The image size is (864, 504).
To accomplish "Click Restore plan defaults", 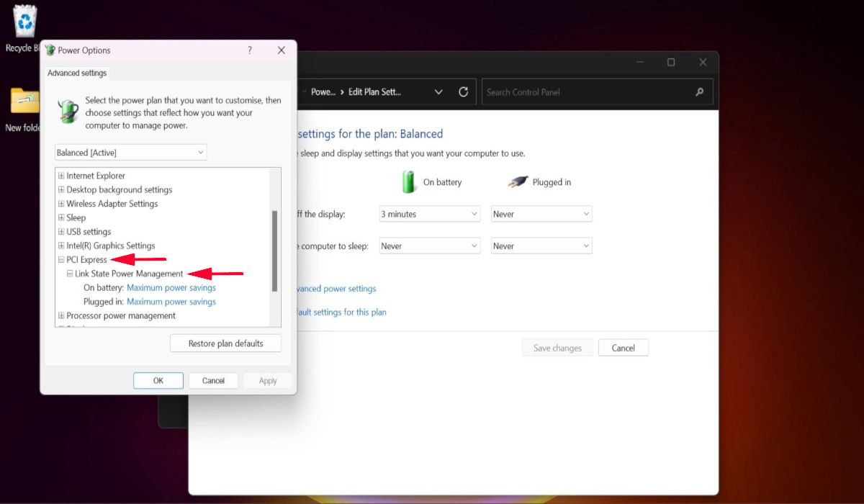I will tap(225, 343).
